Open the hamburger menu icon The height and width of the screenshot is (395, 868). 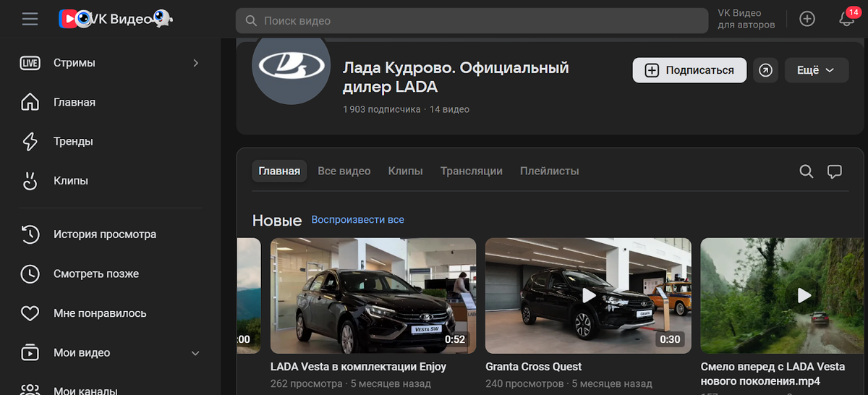(x=30, y=20)
